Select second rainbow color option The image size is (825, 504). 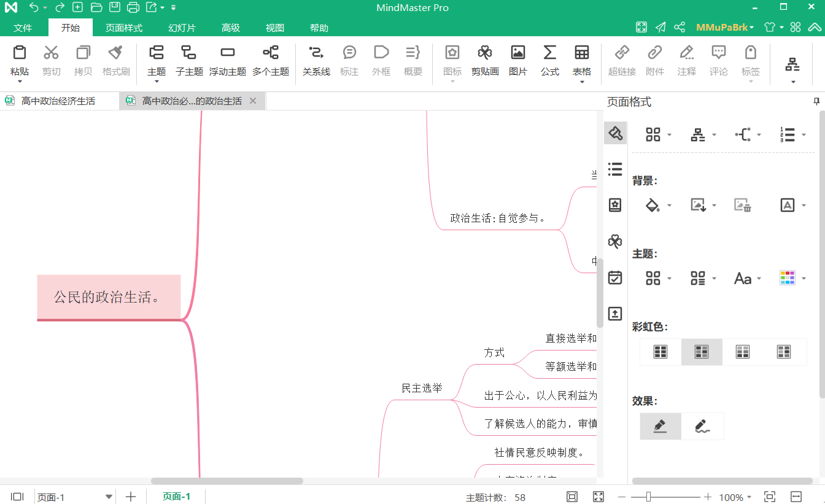coord(702,352)
